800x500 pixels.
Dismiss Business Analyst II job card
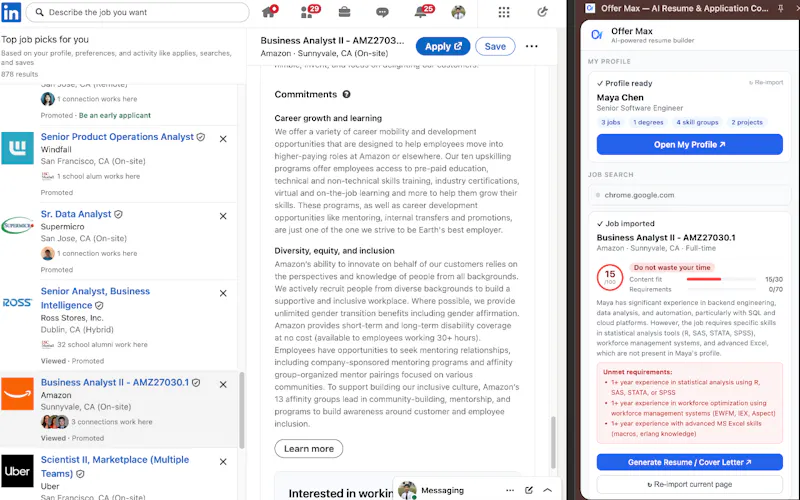[x=223, y=385]
